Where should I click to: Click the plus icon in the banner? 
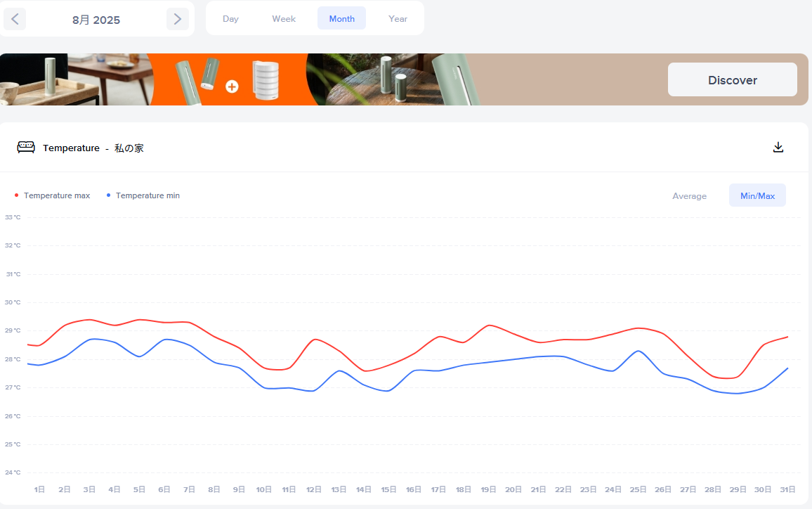pyautogui.click(x=232, y=86)
